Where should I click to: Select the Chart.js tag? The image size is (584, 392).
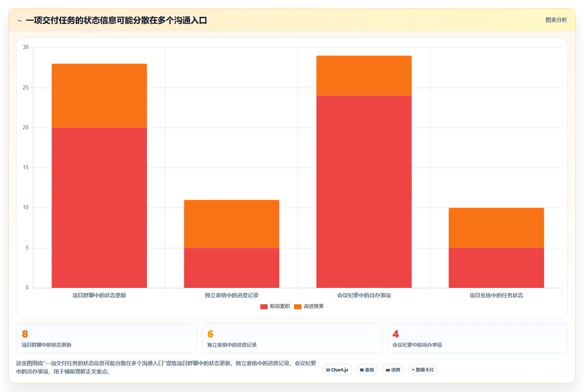click(x=337, y=370)
